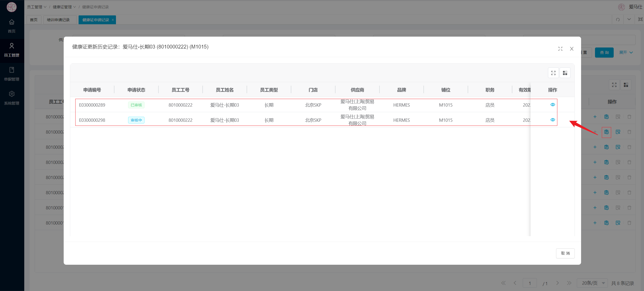Click the 供应商 column header

click(357, 90)
